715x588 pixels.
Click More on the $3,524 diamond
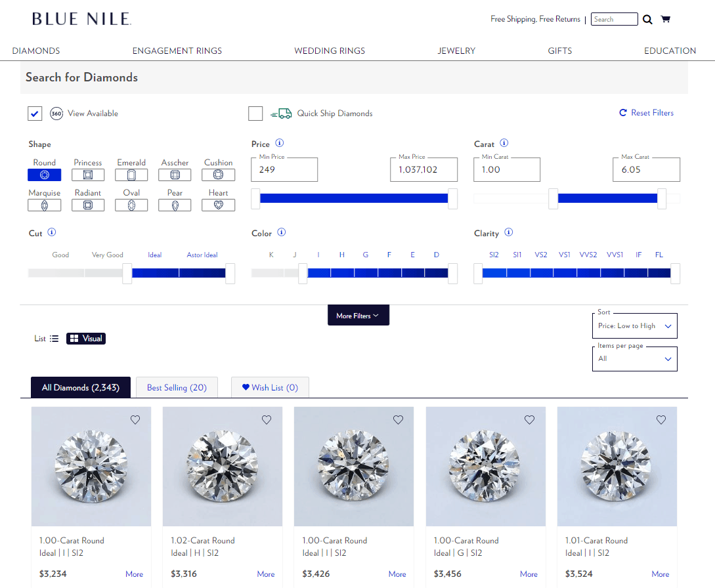(x=660, y=574)
